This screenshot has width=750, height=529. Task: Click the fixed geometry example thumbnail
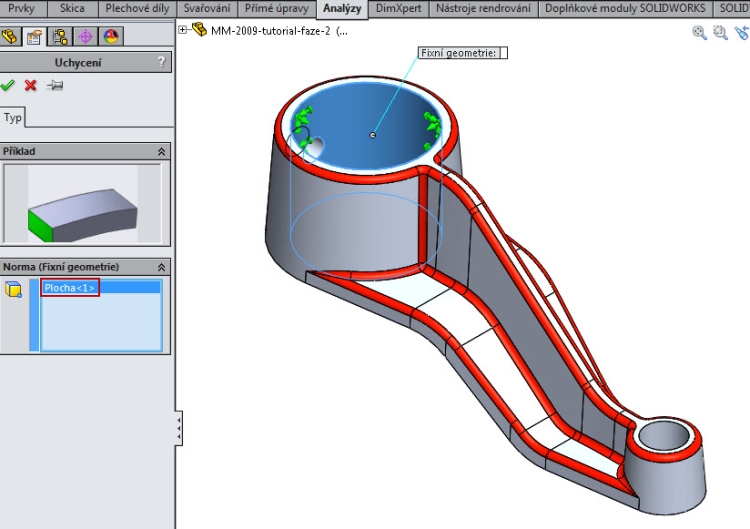pyautogui.click(x=82, y=204)
